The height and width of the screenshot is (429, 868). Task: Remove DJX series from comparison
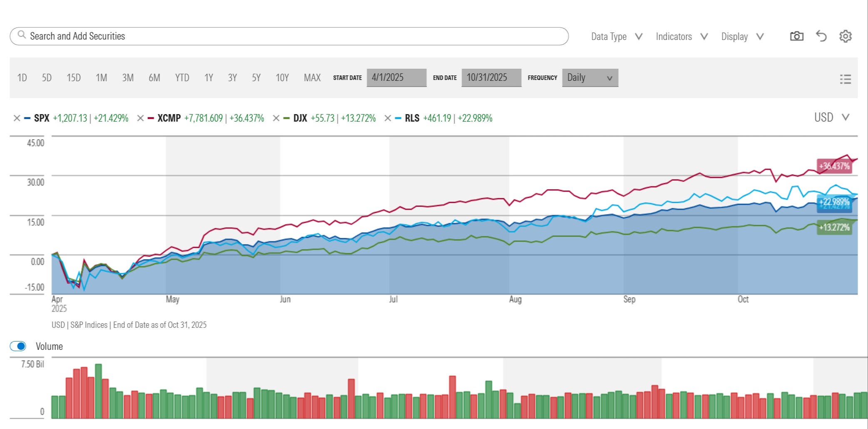click(x=276, y=118)
